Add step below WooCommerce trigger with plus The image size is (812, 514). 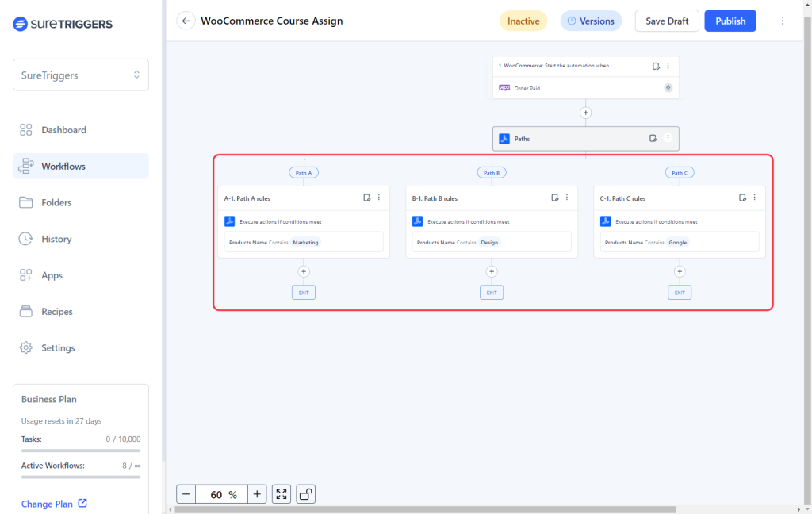(x=586, y=113)
